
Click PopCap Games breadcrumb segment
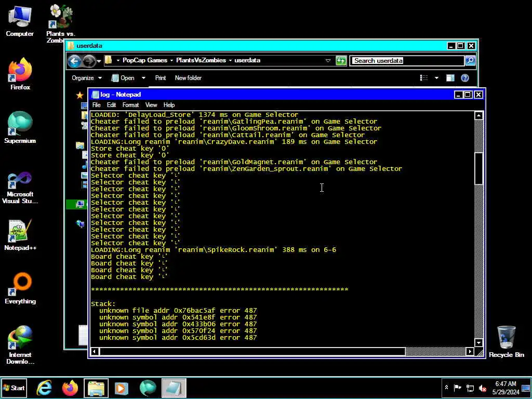(145, 60)
